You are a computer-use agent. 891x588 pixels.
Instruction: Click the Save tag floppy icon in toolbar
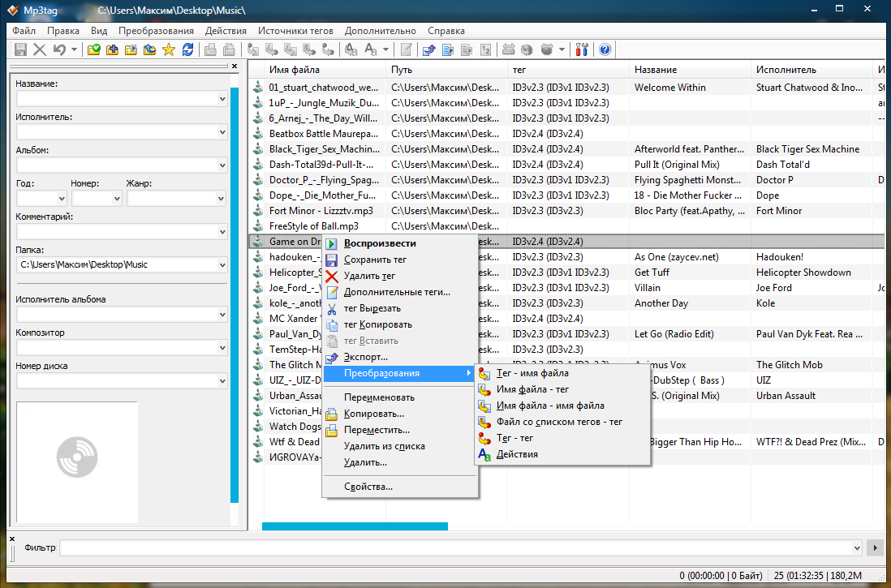20,49
